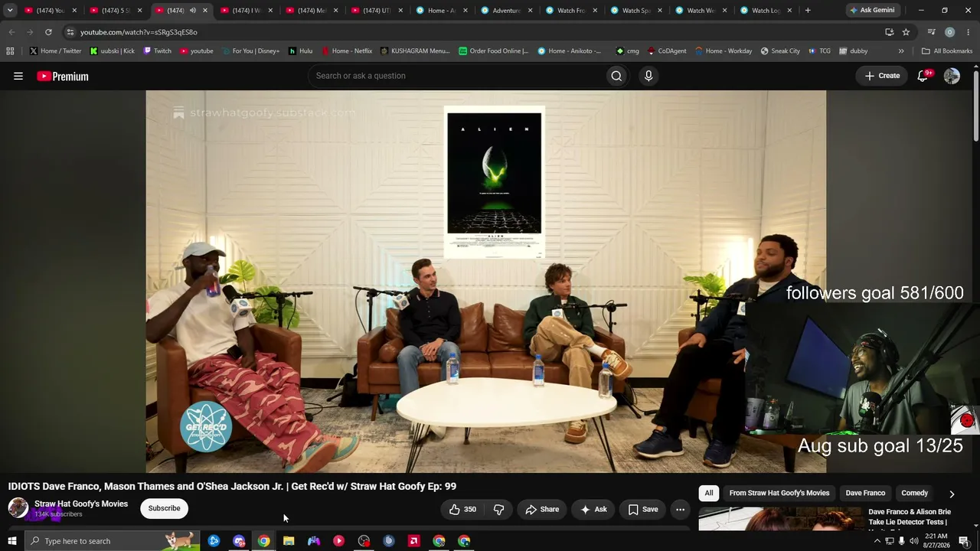Like the video with thumbs up
Viewport: 980px width, 551px height.
tap(462, 510)
